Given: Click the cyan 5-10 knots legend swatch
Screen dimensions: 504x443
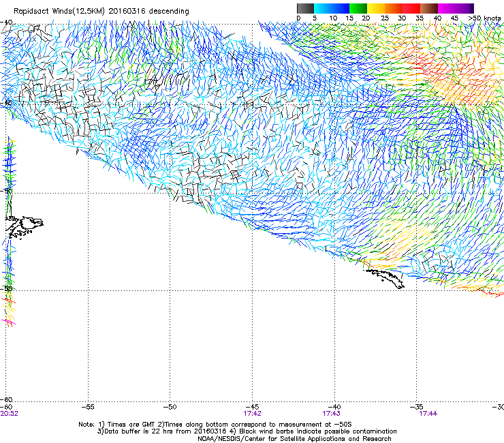Looking at the screenshot, I should pos(323,8).
